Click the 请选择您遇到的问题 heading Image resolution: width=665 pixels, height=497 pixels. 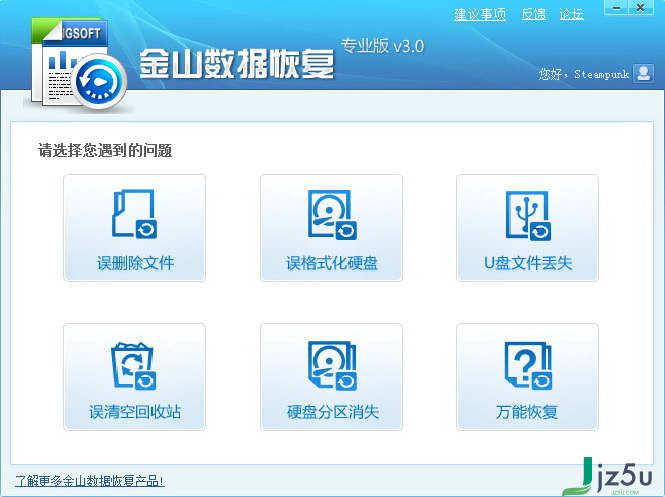(x=105, y=150)
